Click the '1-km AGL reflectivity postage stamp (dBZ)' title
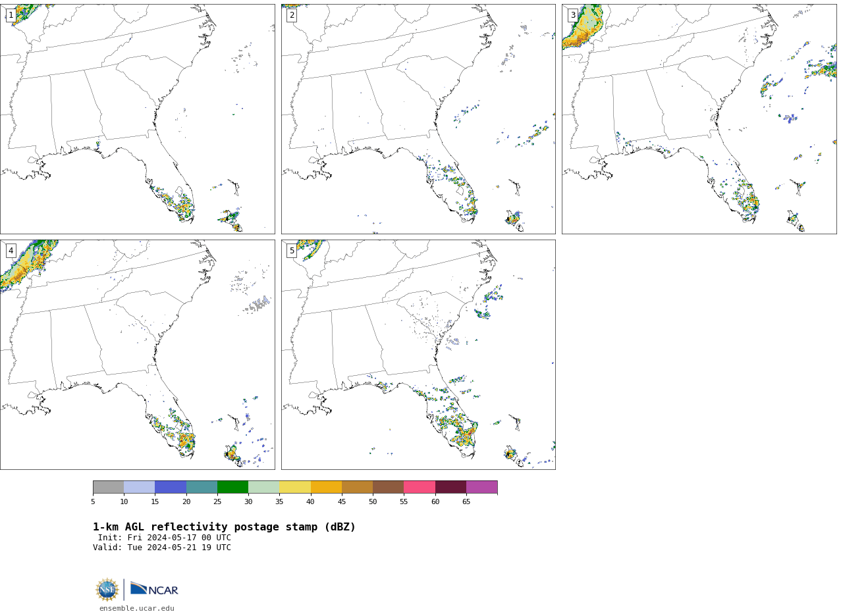The image size is (843, 616). pos(224,527)
